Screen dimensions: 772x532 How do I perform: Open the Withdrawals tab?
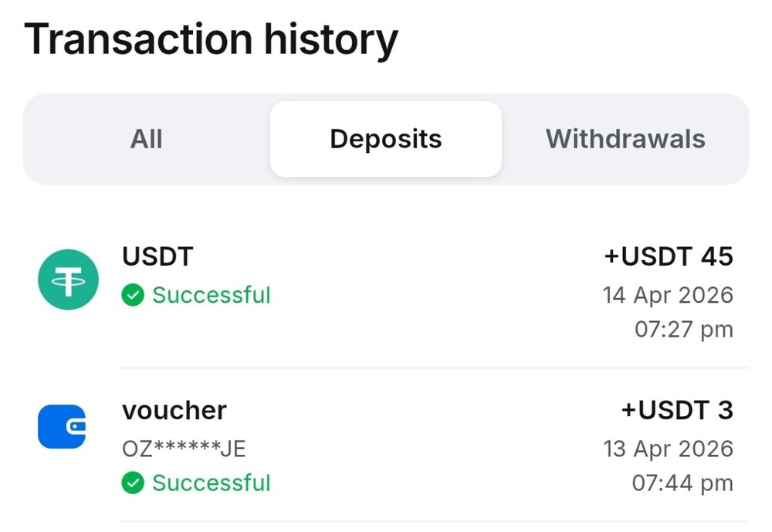point(625,139)
